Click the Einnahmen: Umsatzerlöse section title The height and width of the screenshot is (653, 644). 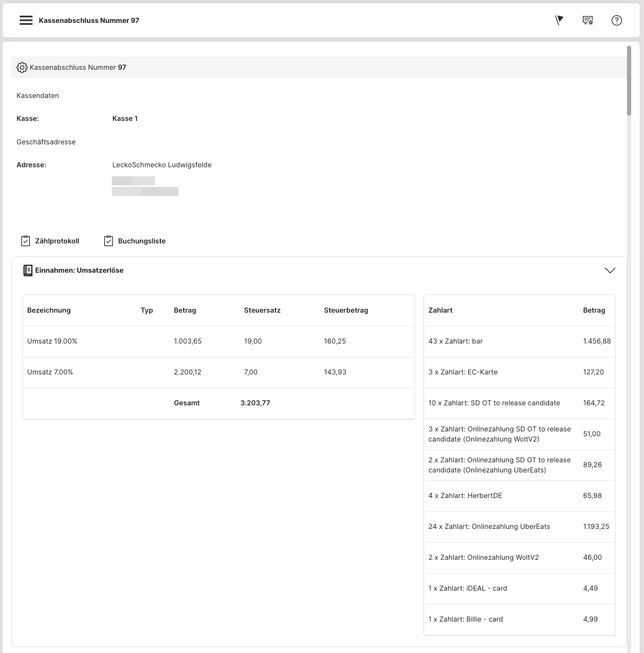click(x=79, y=271)
